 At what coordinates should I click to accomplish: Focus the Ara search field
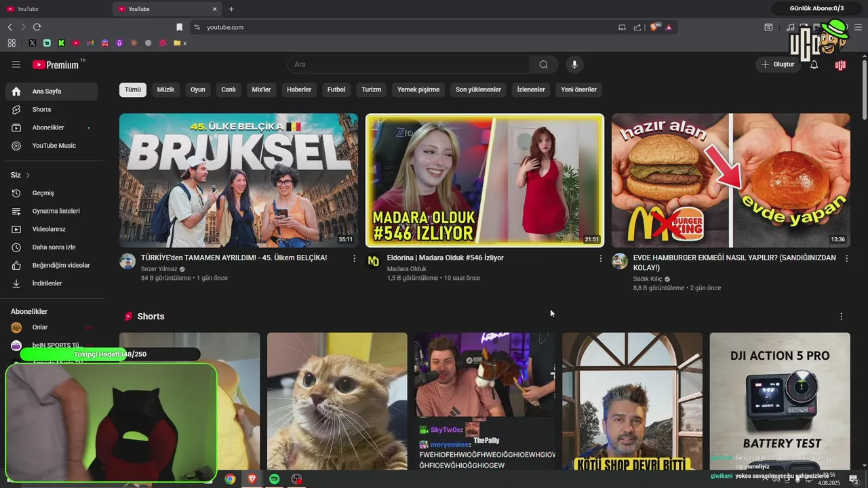pyautogui.click(x=408, y=64)
